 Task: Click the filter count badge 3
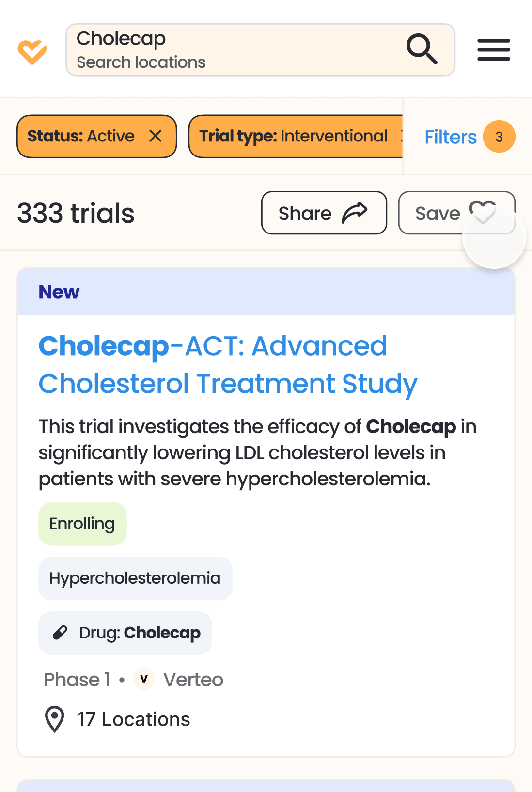[499, 137]
